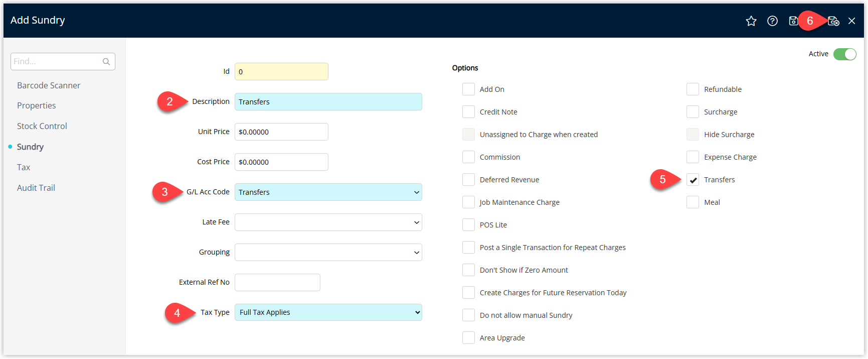Click the Description text field
This screenshot has height=359, width=868.
(x=328, y=102)
